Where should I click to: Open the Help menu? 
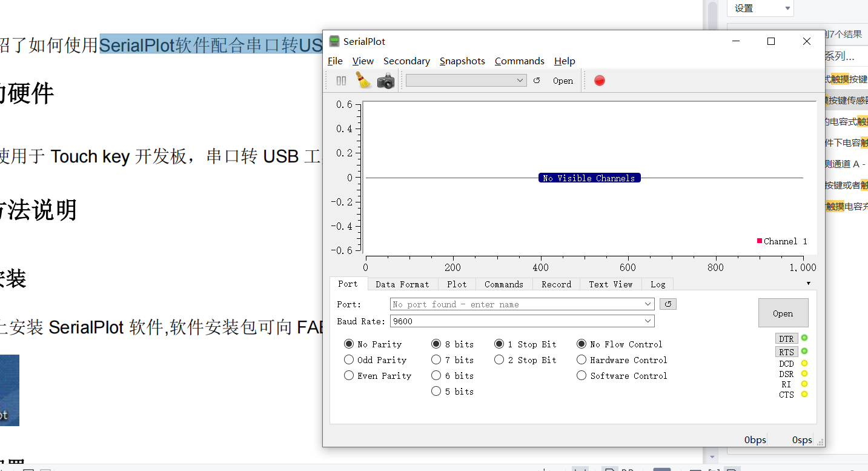pos(565,61)
